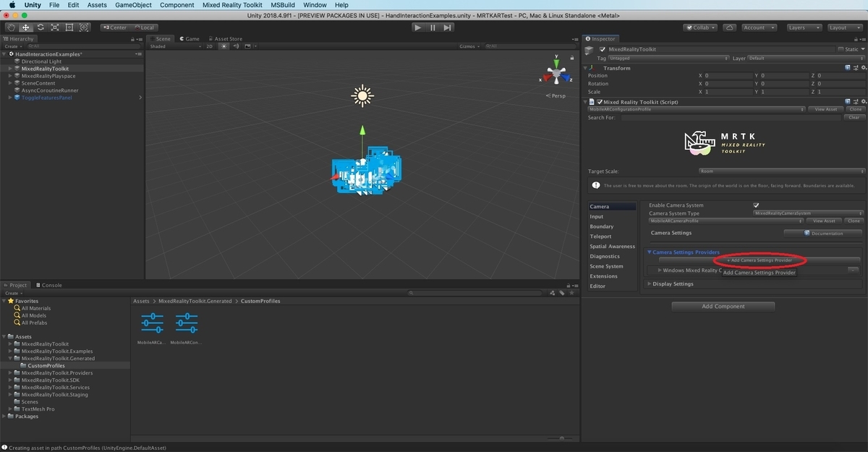This screenshot has height=452, width=868.
Task: Click the Clear search button
Action: [x=854, y=117]
